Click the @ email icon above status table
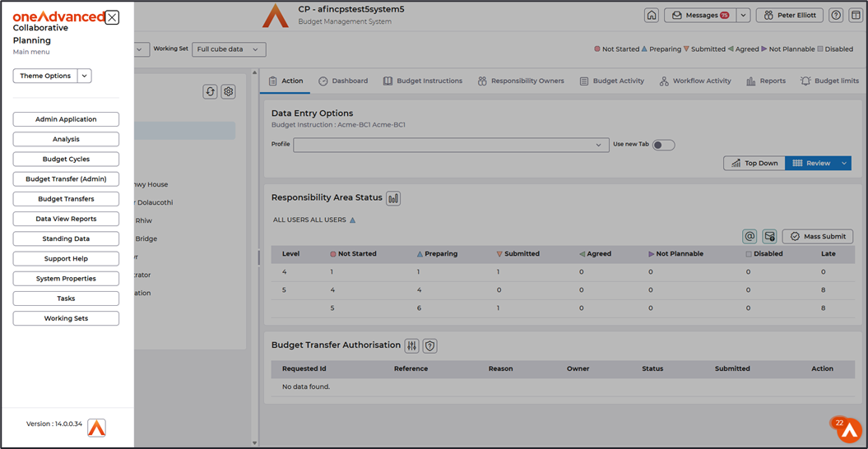868x449 pixels. pos(750,237)
